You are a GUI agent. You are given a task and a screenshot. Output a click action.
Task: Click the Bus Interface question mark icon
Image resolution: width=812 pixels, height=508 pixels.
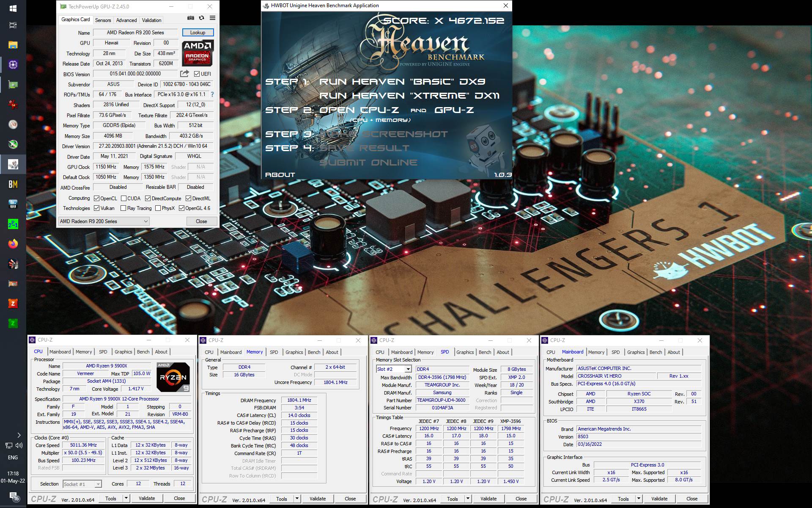click(x=212, y=94)
